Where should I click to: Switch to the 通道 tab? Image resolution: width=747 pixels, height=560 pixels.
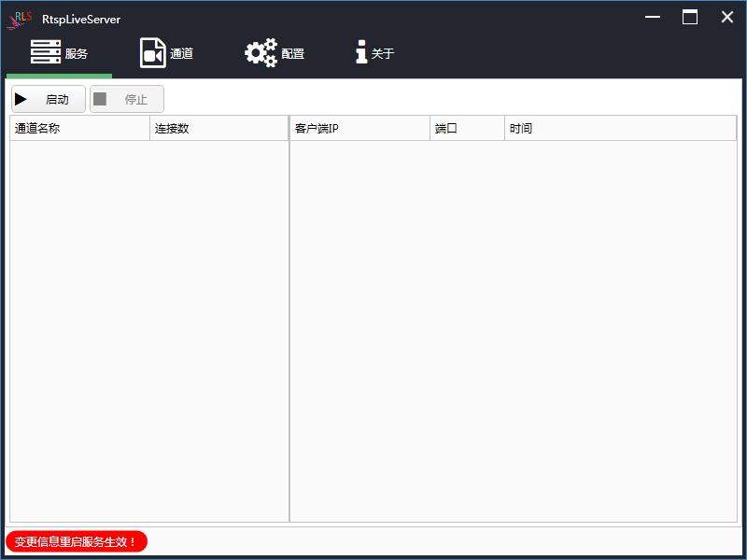coord(165,52)
